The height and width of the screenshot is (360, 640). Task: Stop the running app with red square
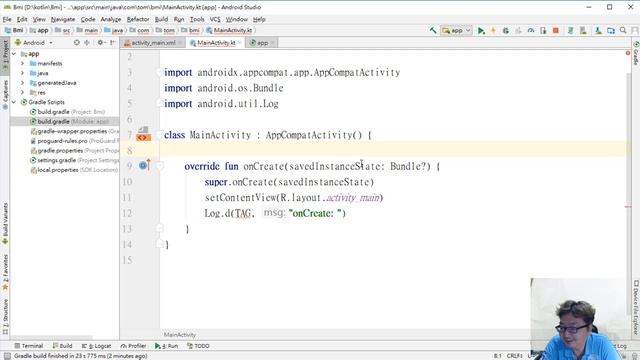(x=556, y=31)
